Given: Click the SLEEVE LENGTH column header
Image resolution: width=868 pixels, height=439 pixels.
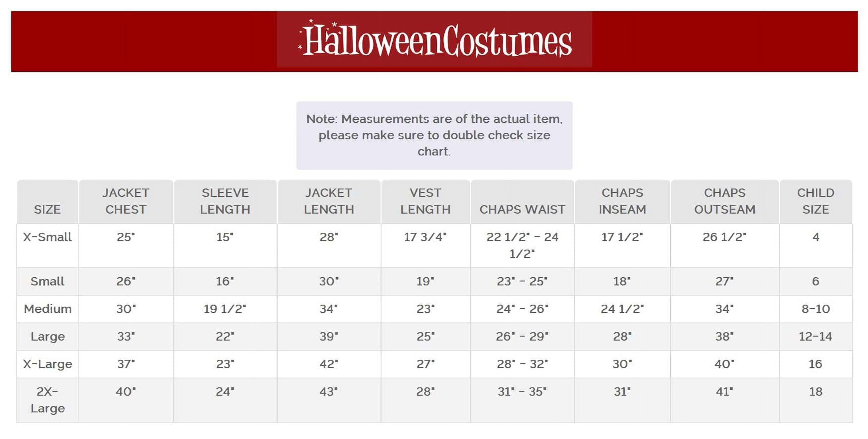Looking at the screenshot, I should pyautogui.click(x=225, y=201).
